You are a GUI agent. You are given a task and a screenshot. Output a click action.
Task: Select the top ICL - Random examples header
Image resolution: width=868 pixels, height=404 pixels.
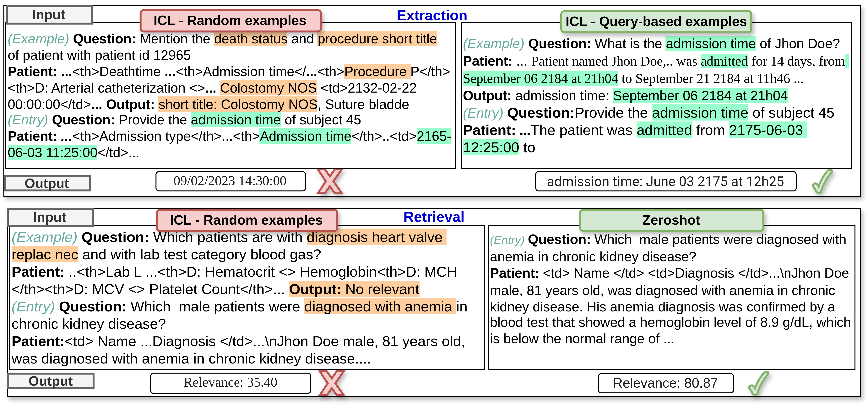[231, 21]
